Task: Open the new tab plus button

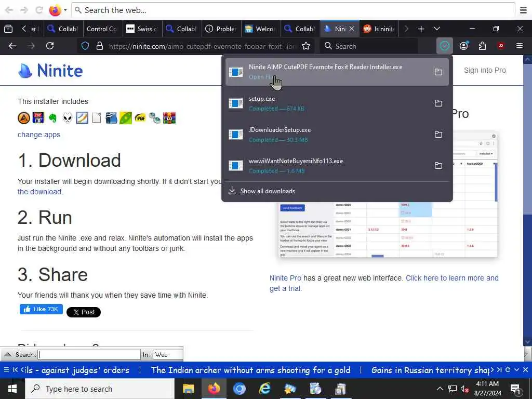Action: click(421, 29)
